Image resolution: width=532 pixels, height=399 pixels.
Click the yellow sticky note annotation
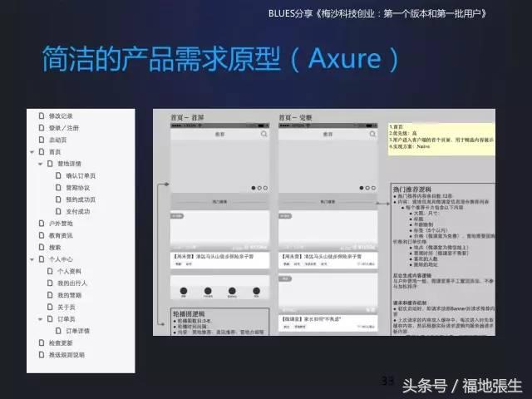(441, 139)
